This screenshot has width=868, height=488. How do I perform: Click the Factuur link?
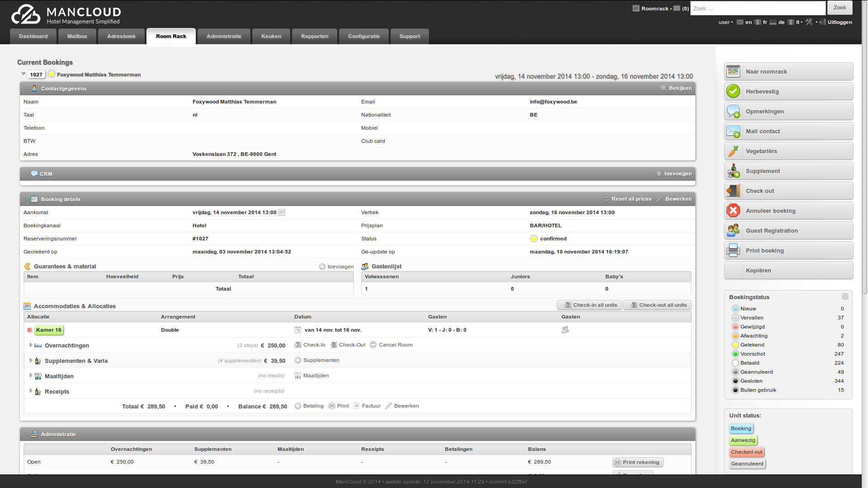click(367, 406)
